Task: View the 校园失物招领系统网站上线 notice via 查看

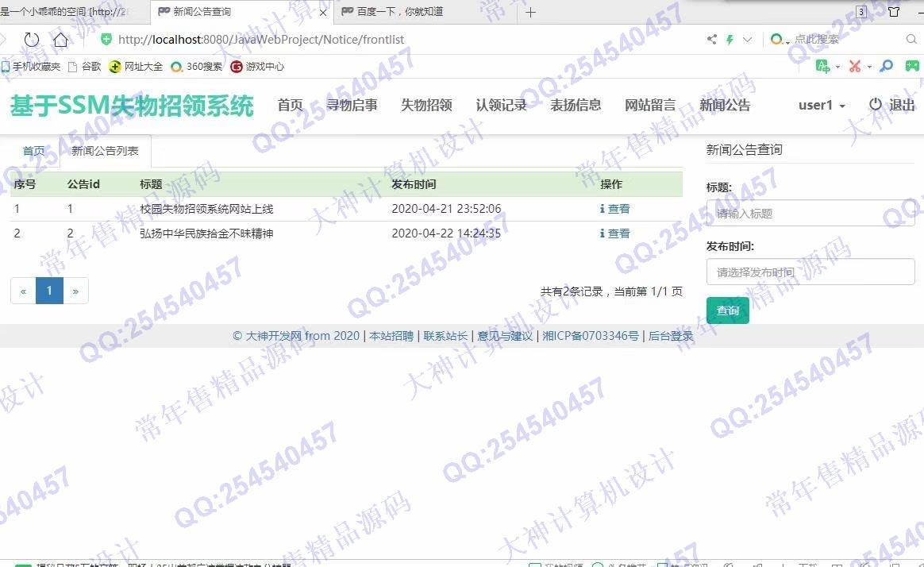Action: (x=615, y=209)
